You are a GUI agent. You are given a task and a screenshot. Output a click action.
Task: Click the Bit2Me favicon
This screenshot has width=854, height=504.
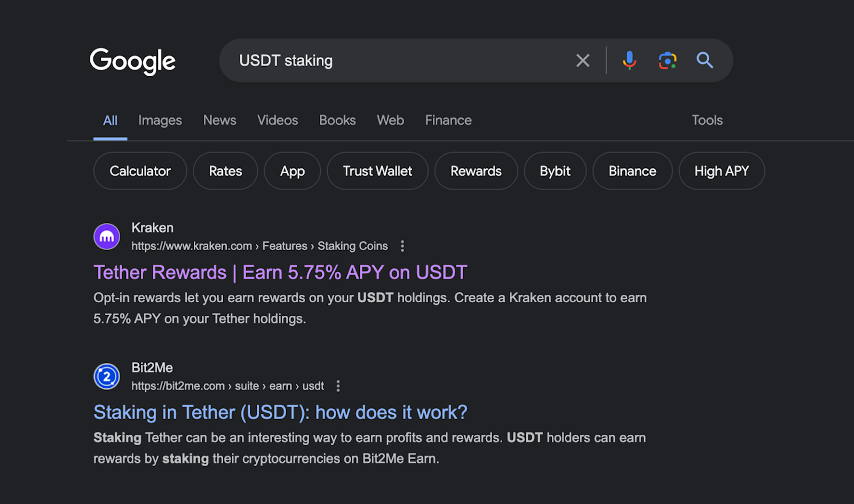click(x=107, y=377)
